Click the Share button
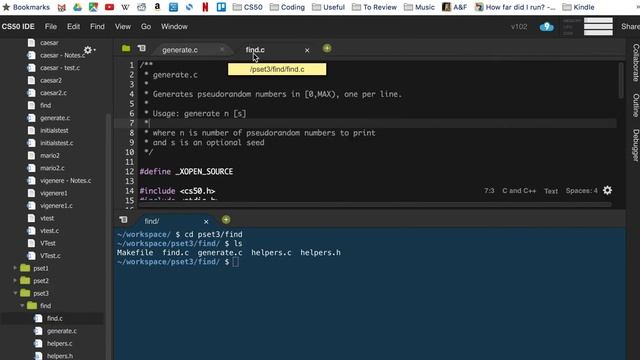640x360 pixels. point(630,27)
